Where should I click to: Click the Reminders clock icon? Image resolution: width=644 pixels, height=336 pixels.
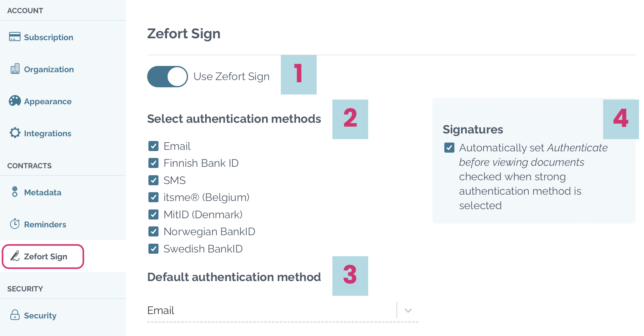(15, 224)
